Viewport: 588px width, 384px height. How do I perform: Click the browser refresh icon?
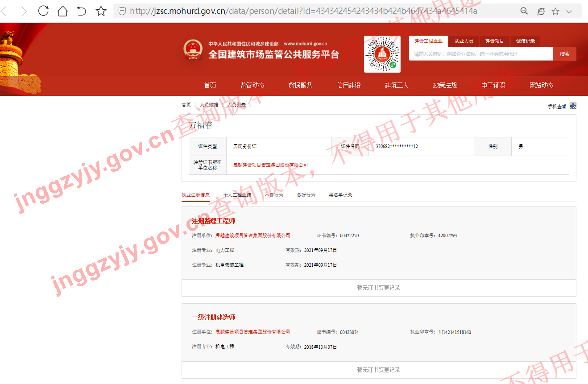(43, 11)
